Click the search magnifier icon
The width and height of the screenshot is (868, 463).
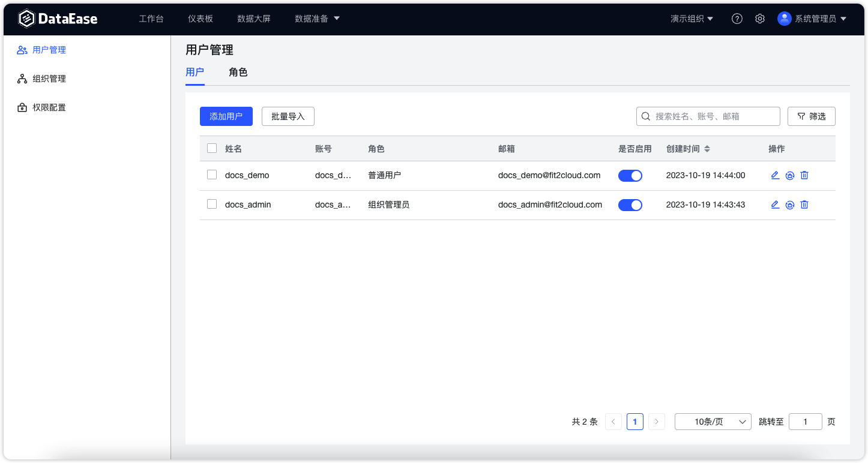(x=646, y=116)
